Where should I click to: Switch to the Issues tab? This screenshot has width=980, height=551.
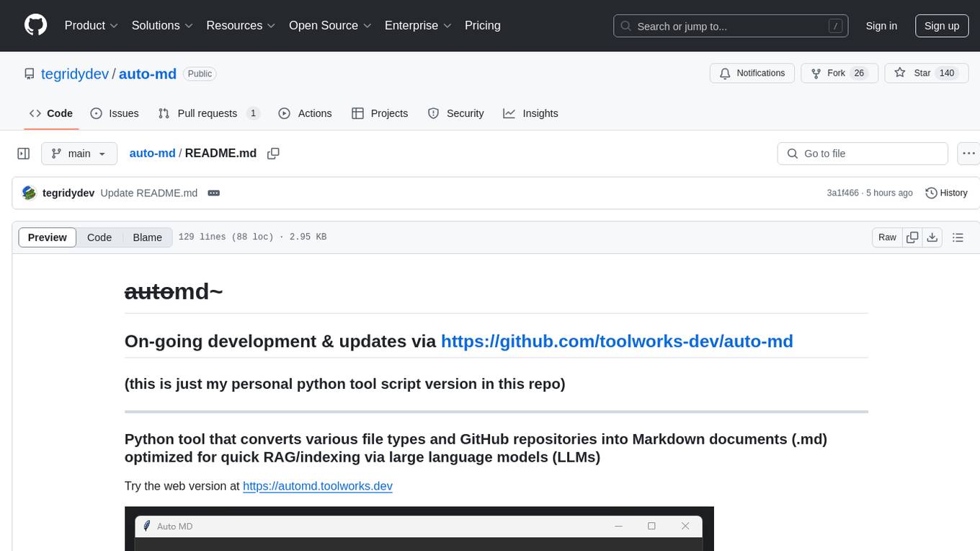click(x=115, y=113)
